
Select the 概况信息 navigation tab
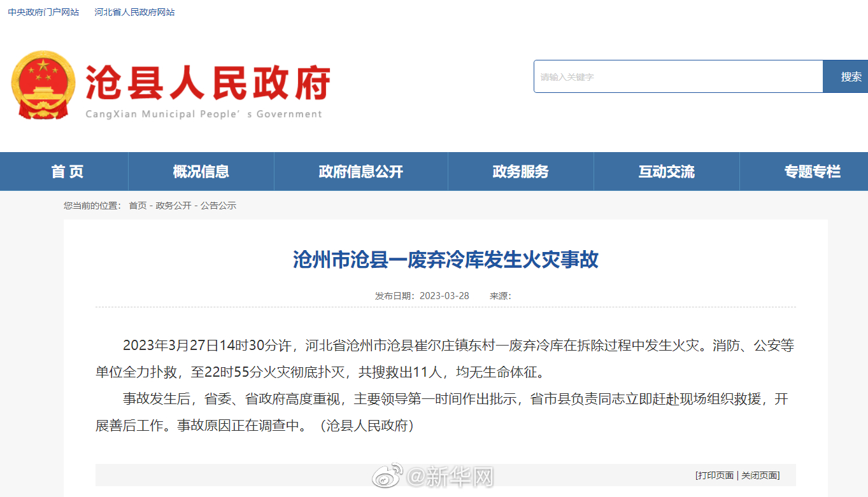[200, 171]
